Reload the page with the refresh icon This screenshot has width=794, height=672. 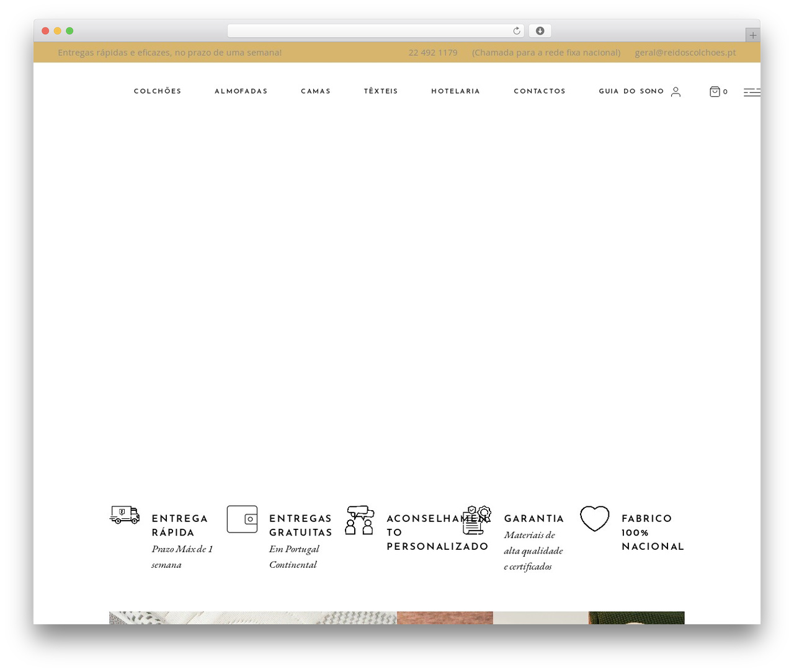(x=517, y=31)
